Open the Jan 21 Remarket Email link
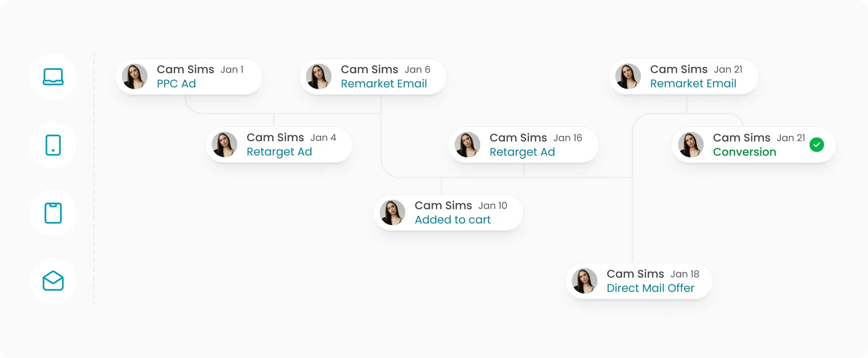Viewport: 868px width, 358px height. [693, 84]
